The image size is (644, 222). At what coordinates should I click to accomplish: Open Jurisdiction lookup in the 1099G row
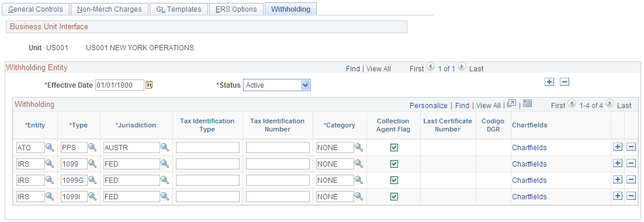[x=165, y=180]
